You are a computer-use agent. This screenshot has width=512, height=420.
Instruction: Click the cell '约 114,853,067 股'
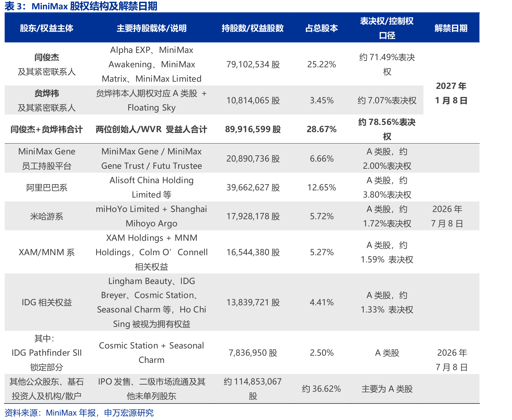click(x=253, y=389)
